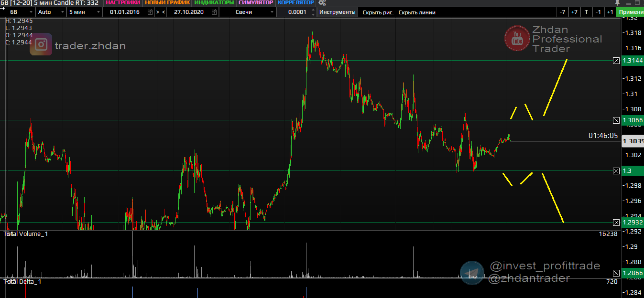Toggle Скрыть линии to hide lines

(417, 12)
